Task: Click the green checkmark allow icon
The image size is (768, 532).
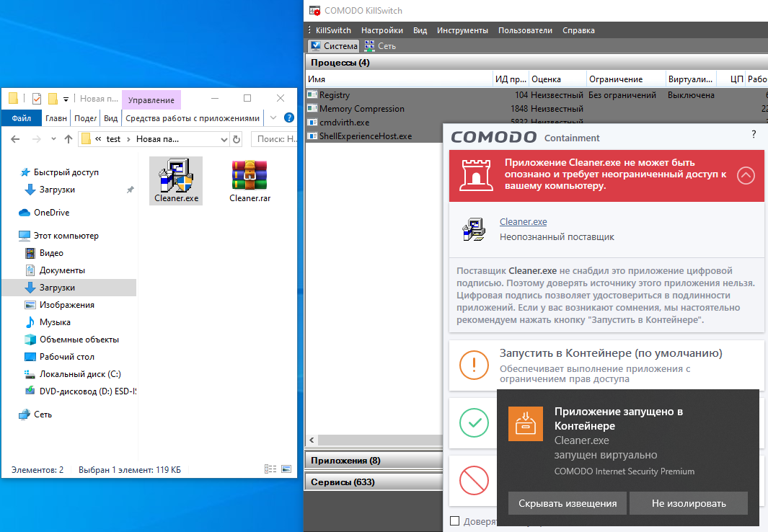Action: coord(474,422)
